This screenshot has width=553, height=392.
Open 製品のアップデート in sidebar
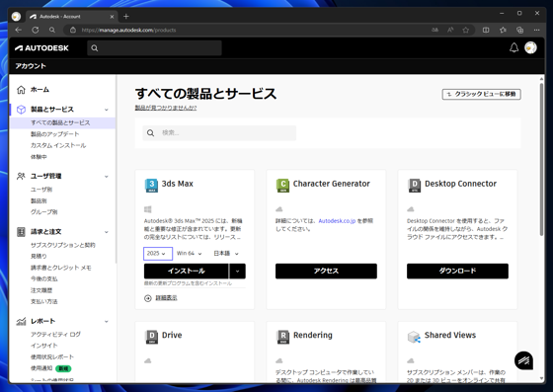click(54, 134)
